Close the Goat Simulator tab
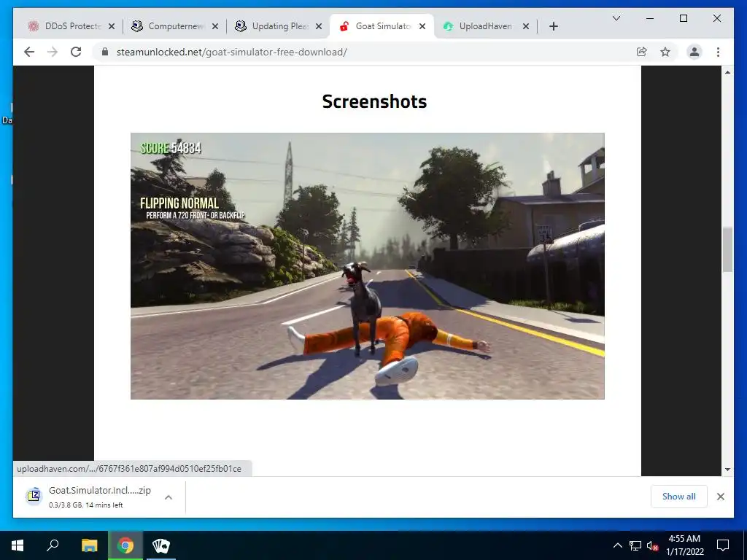 point(422,26)
